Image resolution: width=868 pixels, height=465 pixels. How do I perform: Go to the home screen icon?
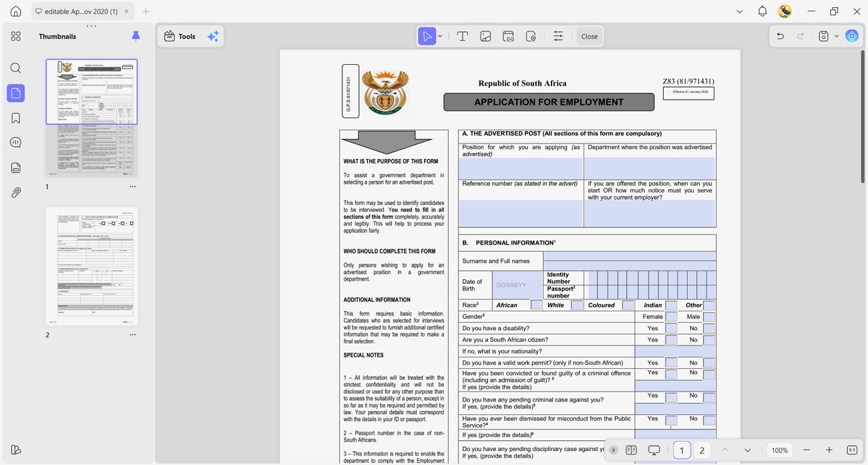pyautogui.click(x=15, y=11)
